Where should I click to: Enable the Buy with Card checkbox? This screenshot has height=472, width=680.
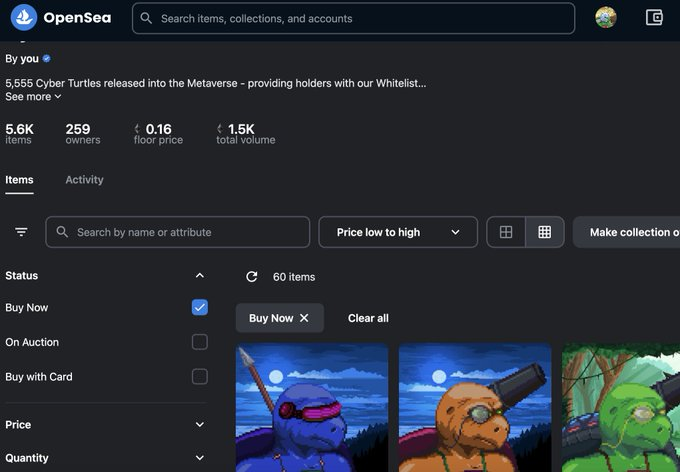199,377
